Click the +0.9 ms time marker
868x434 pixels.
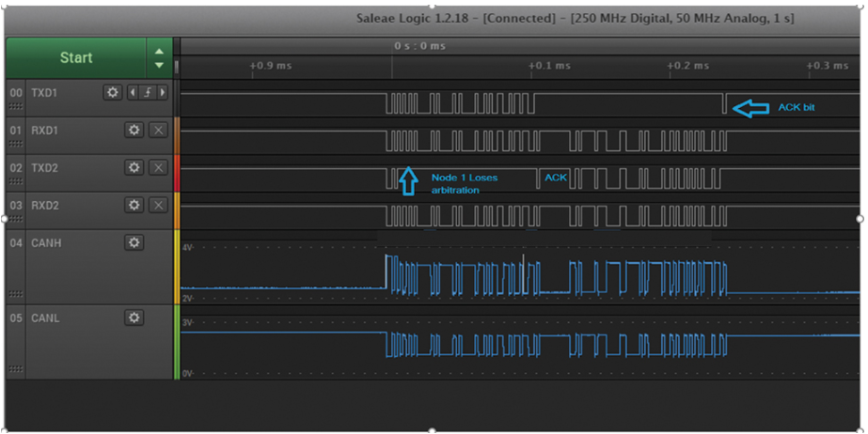[271, 66]
